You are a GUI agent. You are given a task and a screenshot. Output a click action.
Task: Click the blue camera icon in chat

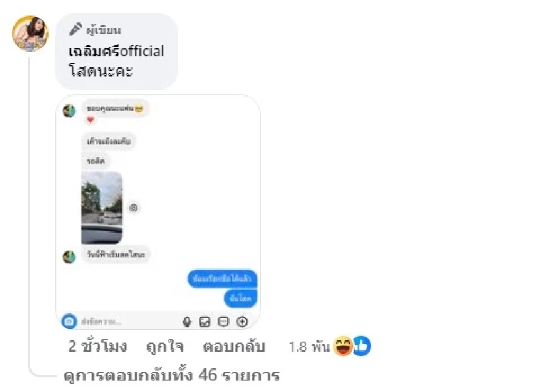click(x=69, y=321)
